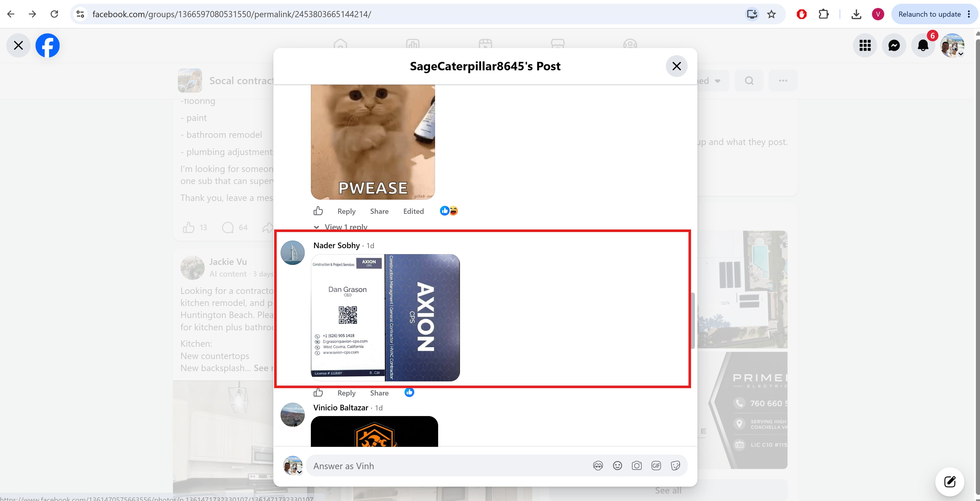The width and height of the screenshot is (980, 501).
Task: Bookmark this page with the star icon
Action: pos(771,14)
